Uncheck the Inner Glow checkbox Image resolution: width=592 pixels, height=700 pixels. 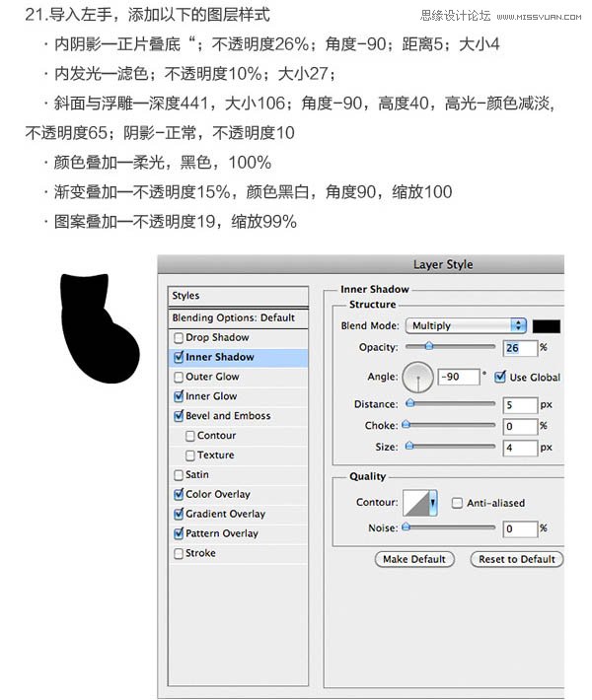(x=179, y=396)
